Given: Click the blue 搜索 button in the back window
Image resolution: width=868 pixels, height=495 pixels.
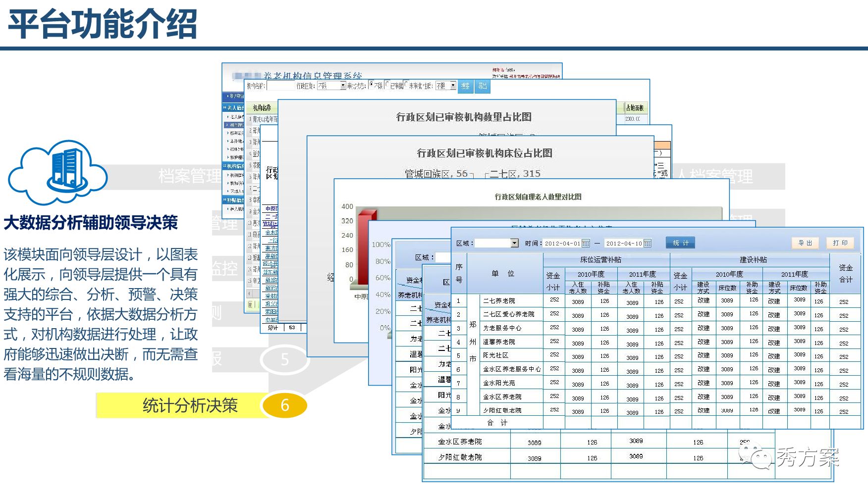Looking at the screenshot, I should [465, 86].
